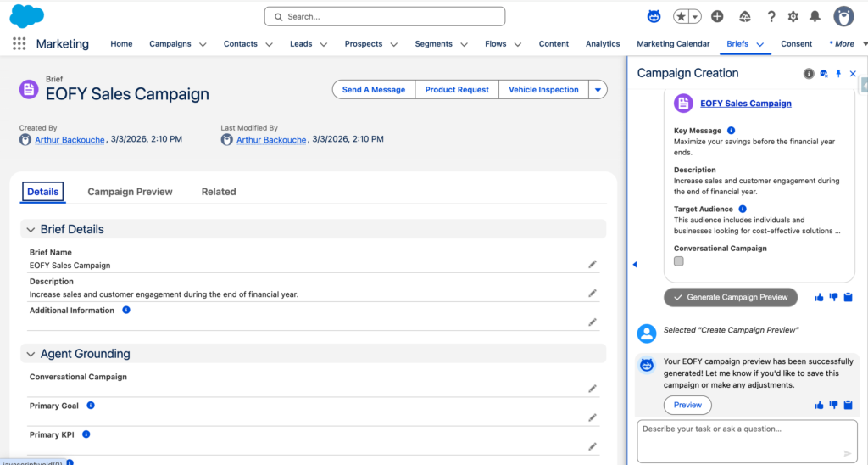Click the Preview button in the chat

[687, 406]
